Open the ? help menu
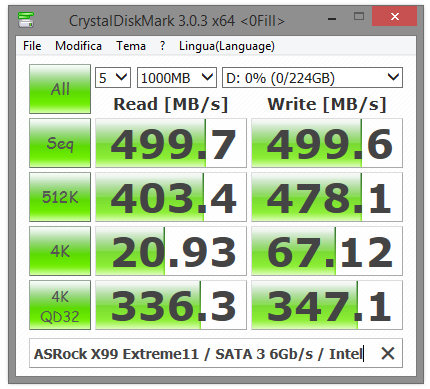430x389 pixels. 162,46
